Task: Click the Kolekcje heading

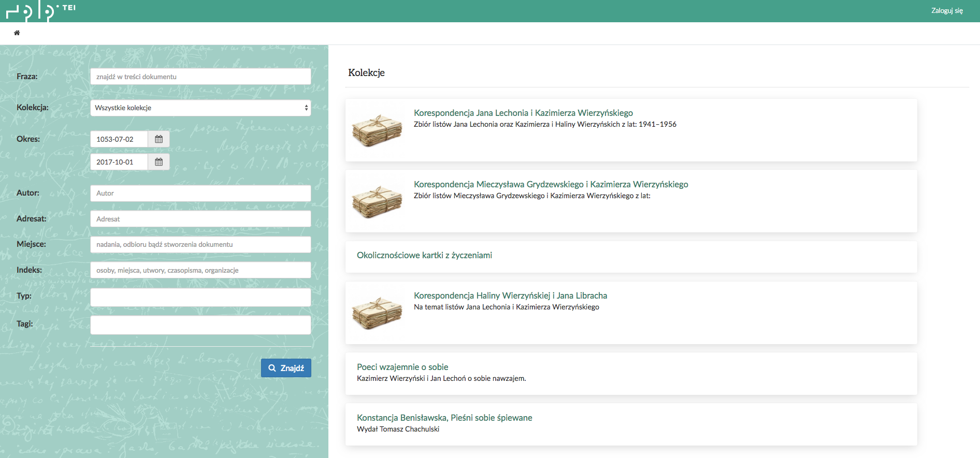Action: coord(366,72)
